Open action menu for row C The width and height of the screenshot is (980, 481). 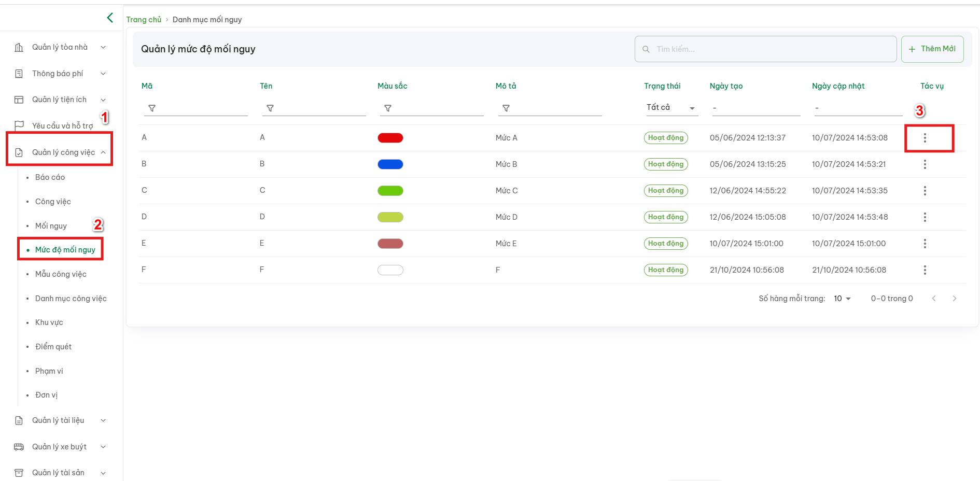pyautogui.click(x=925, y=191)
